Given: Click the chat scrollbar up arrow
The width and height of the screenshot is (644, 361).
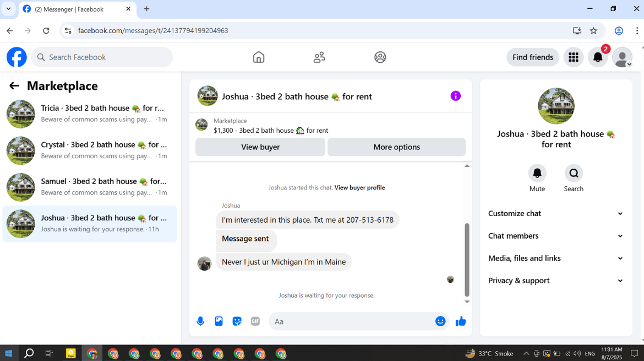Looking at the screenshot, I should tap(467, 166).
